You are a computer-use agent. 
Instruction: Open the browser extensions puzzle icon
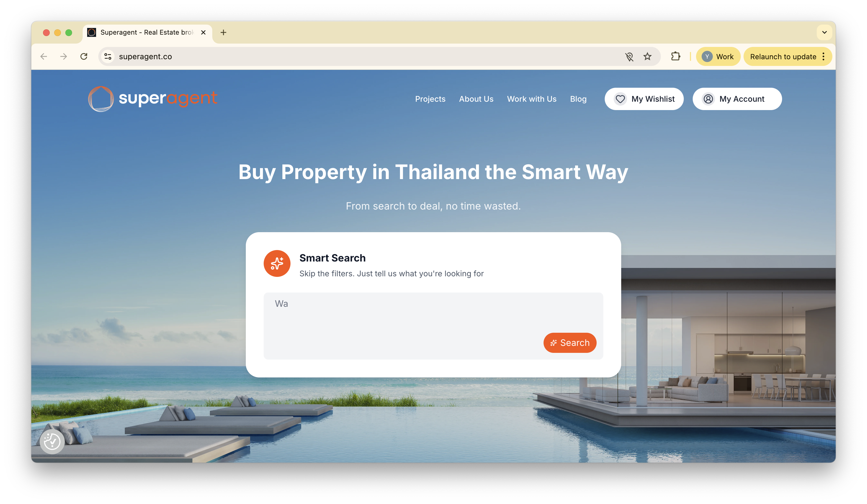[675, 56]
